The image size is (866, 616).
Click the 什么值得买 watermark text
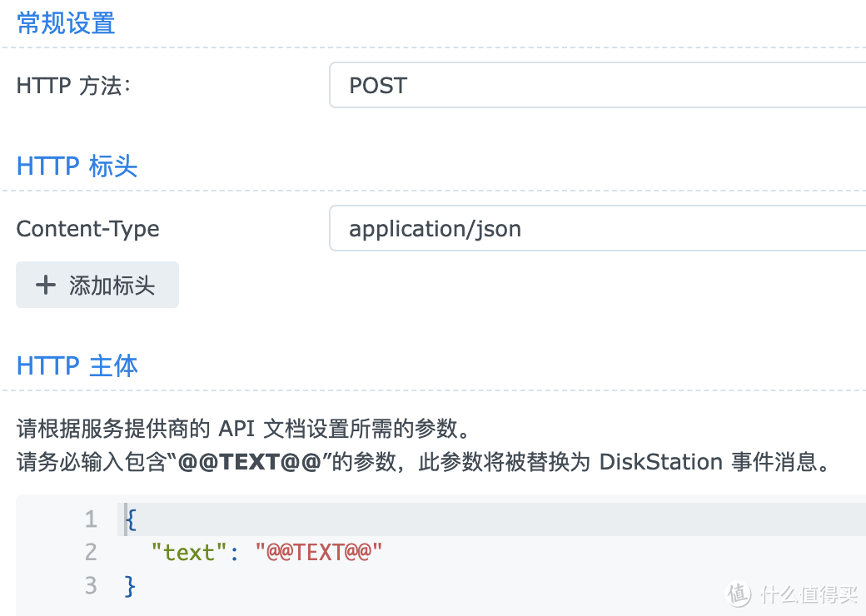pyautogui.click(x=807, y=594)
